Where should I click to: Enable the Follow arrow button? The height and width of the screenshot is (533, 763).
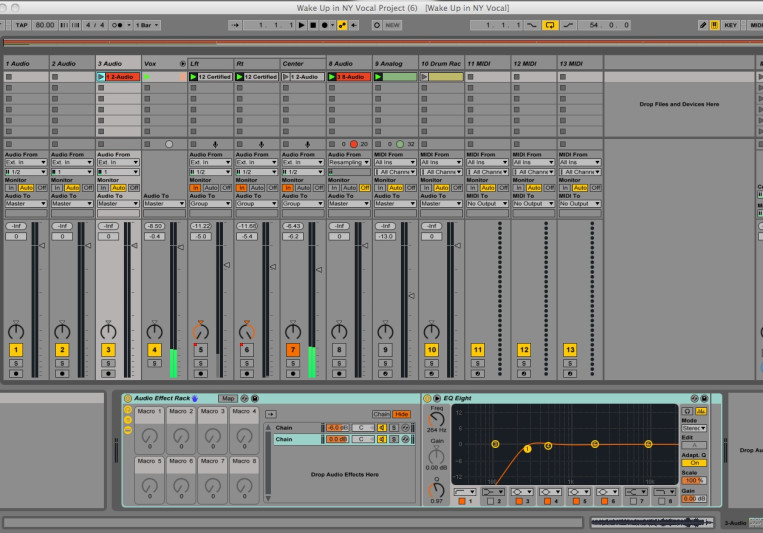(x=236, y=25)
